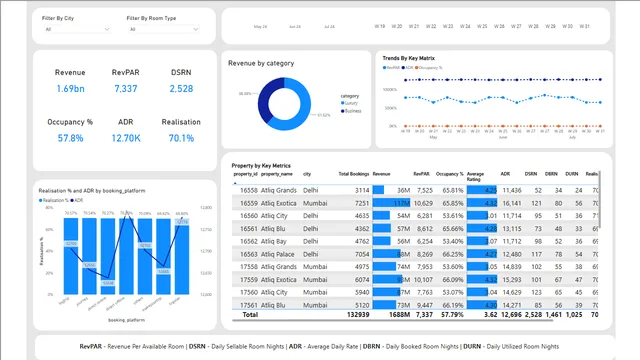Click the RevPAR 7,337 card value
Screen dimensions: 640x360
126,89
